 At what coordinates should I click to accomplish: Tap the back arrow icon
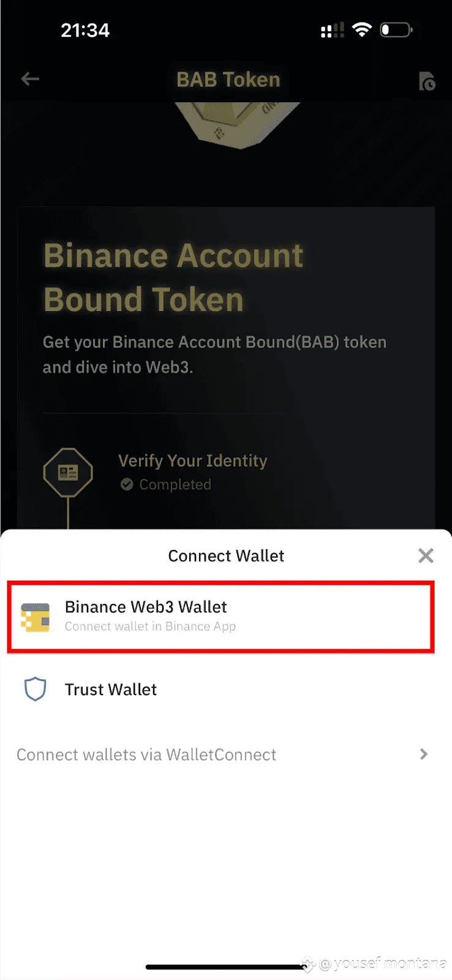[30, 79]
